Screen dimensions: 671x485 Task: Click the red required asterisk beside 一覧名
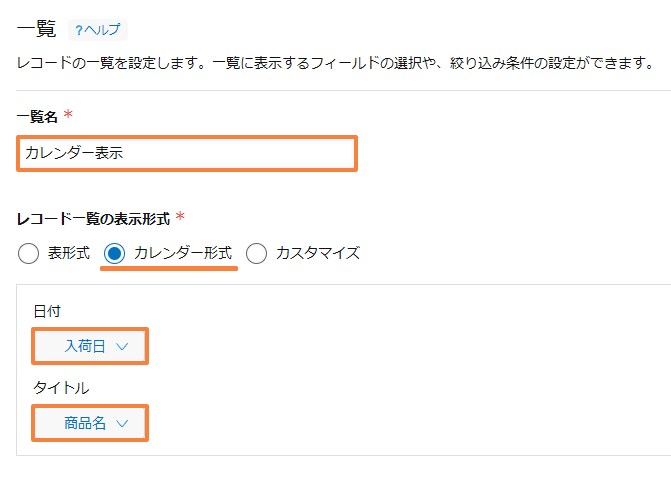pyautogui.click(x=68, y=114)
